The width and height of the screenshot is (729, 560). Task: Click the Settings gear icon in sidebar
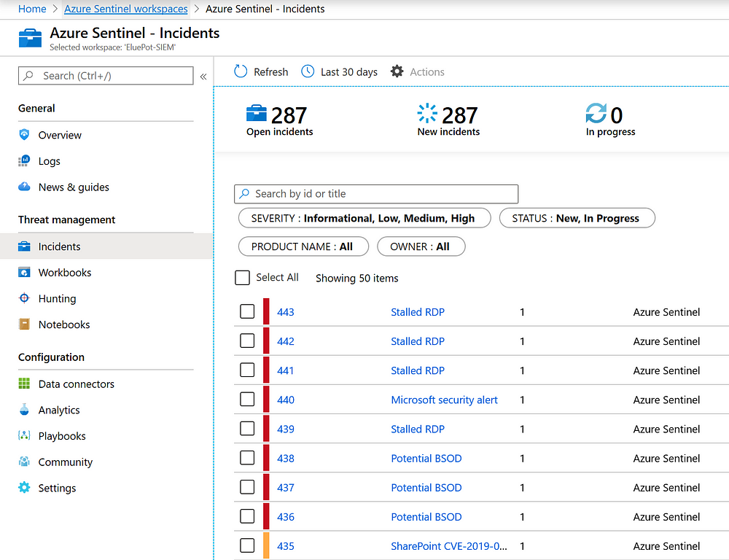[24, 488]
